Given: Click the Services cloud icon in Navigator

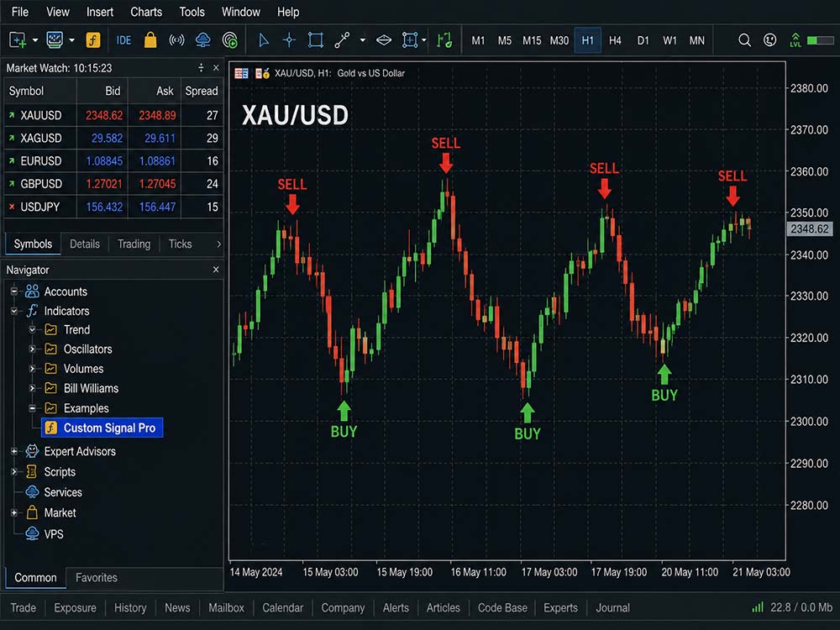Looking at the screenshot, I should pos(32,491).
